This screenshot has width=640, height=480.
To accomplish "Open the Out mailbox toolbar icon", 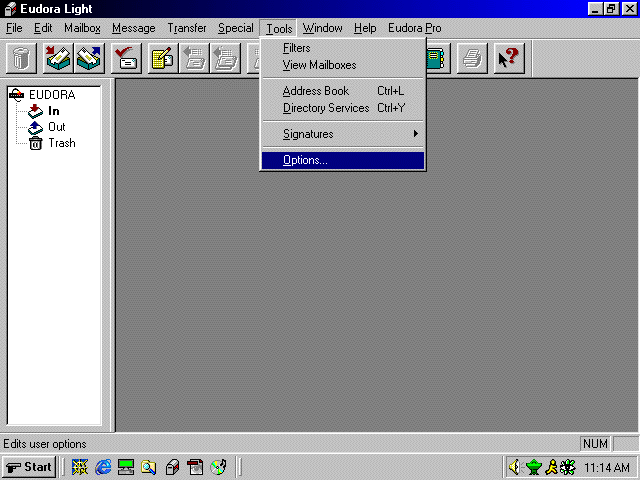I will coord(89,58).
